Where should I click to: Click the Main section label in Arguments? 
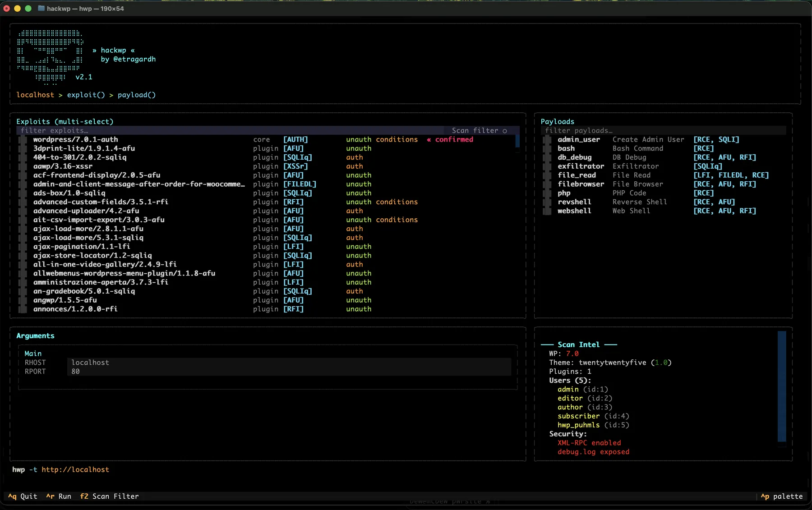33,354
